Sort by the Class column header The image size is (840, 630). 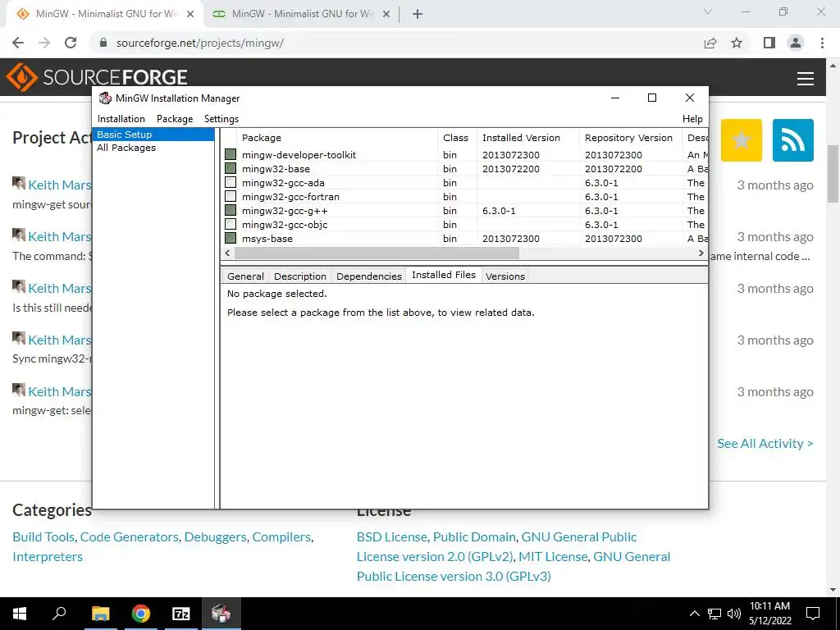point(456,138)
